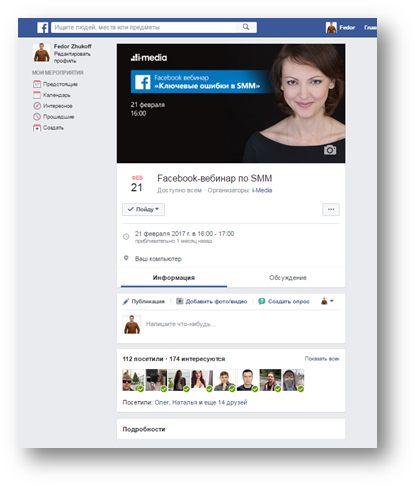This screenshot has height=486, width=415.
Task: Open the post-as identity dropdown
Action: (x=327, y=301)
